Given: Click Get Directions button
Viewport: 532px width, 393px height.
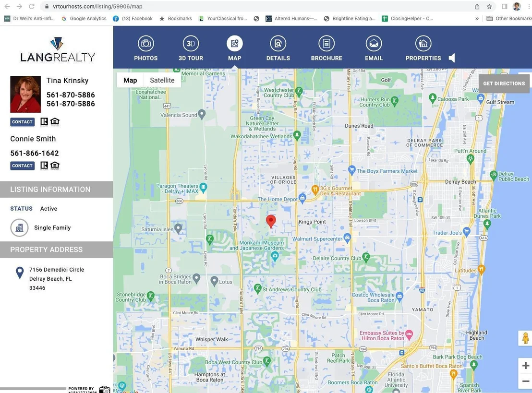Looking at the screenshot, I should click(x=504, y=83).
